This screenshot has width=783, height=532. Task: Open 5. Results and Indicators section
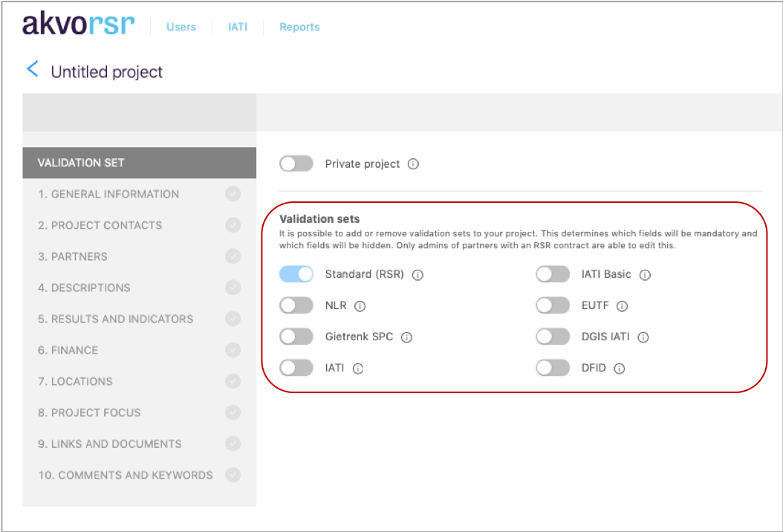[x=140, y=319]
